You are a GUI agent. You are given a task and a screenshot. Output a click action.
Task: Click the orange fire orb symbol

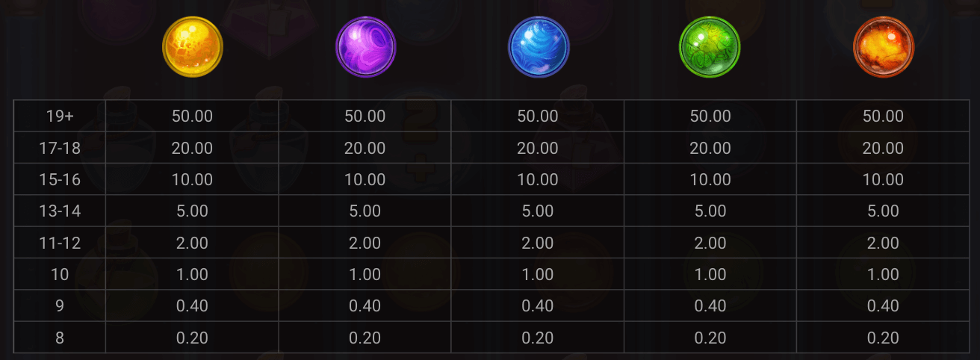[x=883, y=48]
